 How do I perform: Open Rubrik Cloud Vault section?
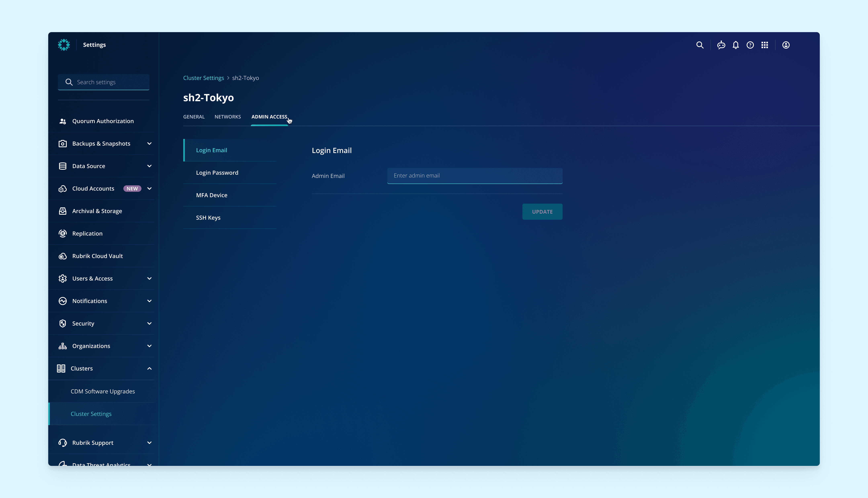click(x=97, y=256)
